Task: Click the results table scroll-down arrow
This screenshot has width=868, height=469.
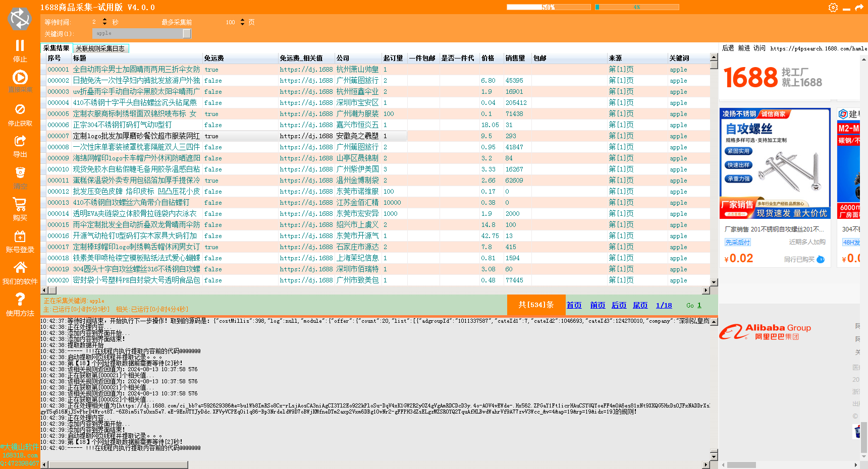Action: [x=714, y=282]
